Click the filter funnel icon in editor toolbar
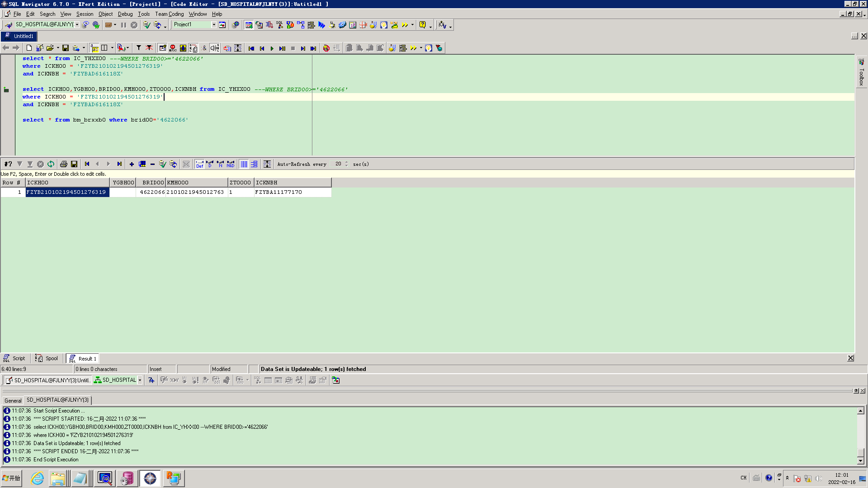The width and height of the screenshot is (868, 488). click(139, 48)
